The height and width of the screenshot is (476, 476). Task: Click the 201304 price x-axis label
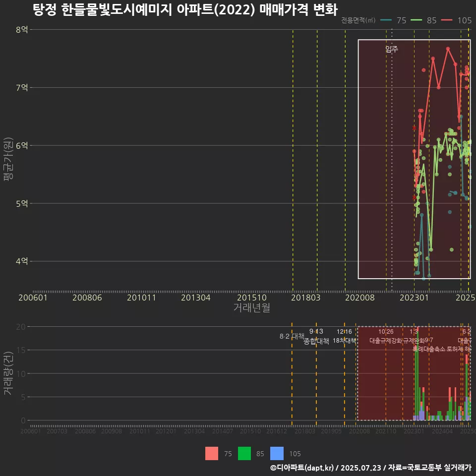196,297
